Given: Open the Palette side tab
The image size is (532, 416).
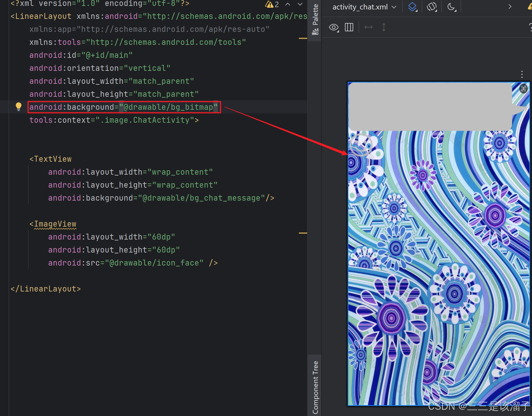Looking at the screenshot, I should tap(315, 19).
